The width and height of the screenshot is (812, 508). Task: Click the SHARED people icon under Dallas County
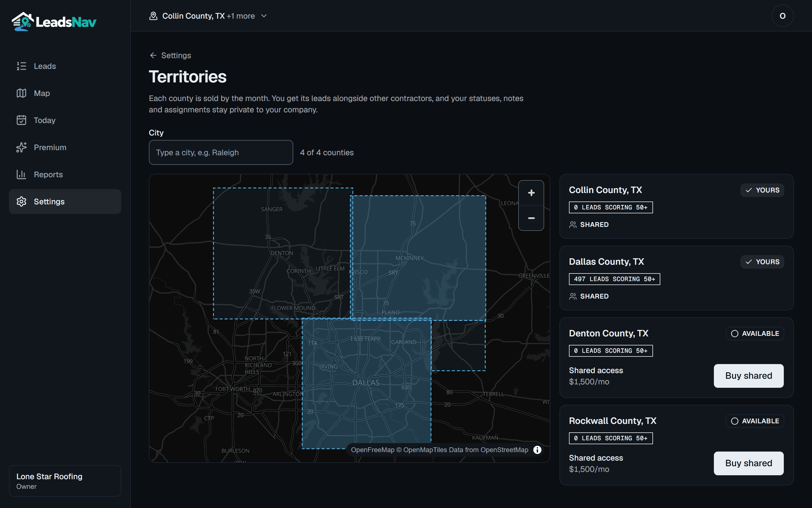(x=573, y=296)
